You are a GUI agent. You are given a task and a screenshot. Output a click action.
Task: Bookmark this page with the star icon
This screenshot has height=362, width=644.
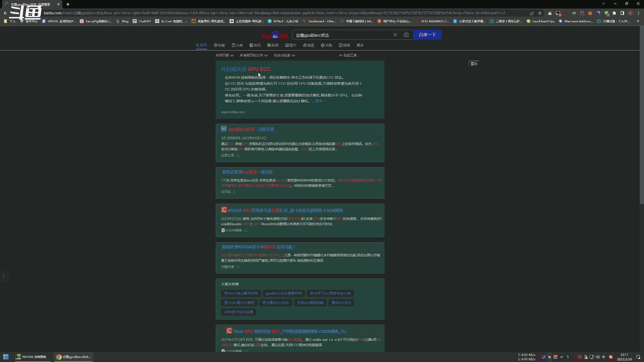click(540, 13)
